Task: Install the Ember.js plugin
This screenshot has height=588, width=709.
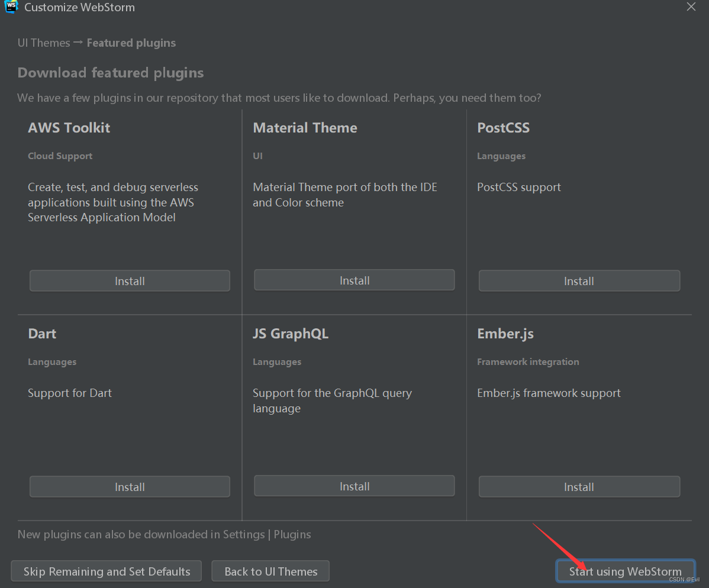Action: (x=578, y=486)
